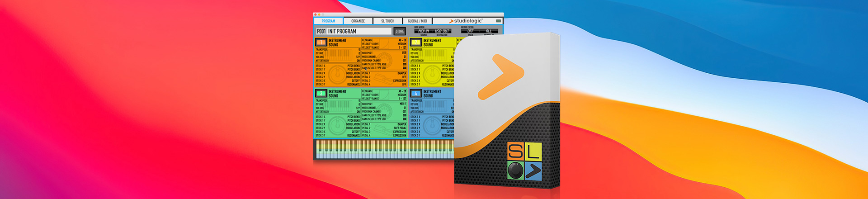Open zone 3 PEDAL 2 SOFT PEDAL assignment
This screenshot has height=199, width=868.
[384, 128]
